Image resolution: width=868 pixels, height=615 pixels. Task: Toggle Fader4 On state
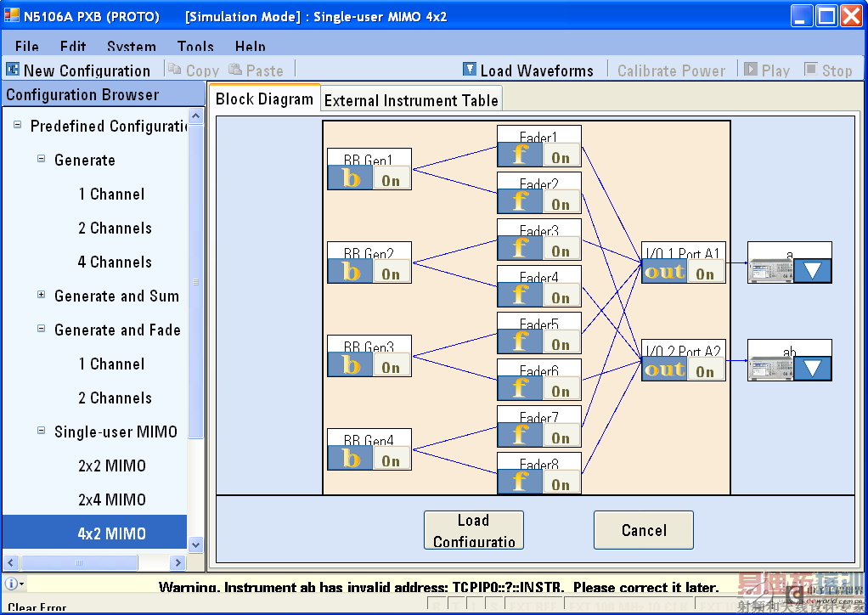561,298
